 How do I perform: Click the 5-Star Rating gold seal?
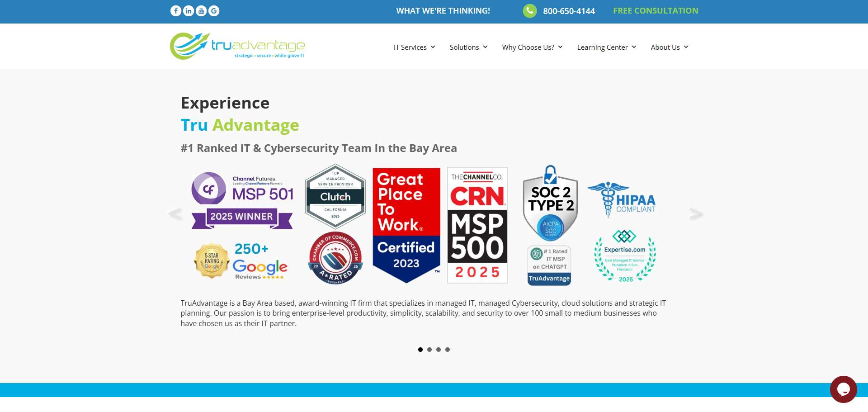click(212, 261)
